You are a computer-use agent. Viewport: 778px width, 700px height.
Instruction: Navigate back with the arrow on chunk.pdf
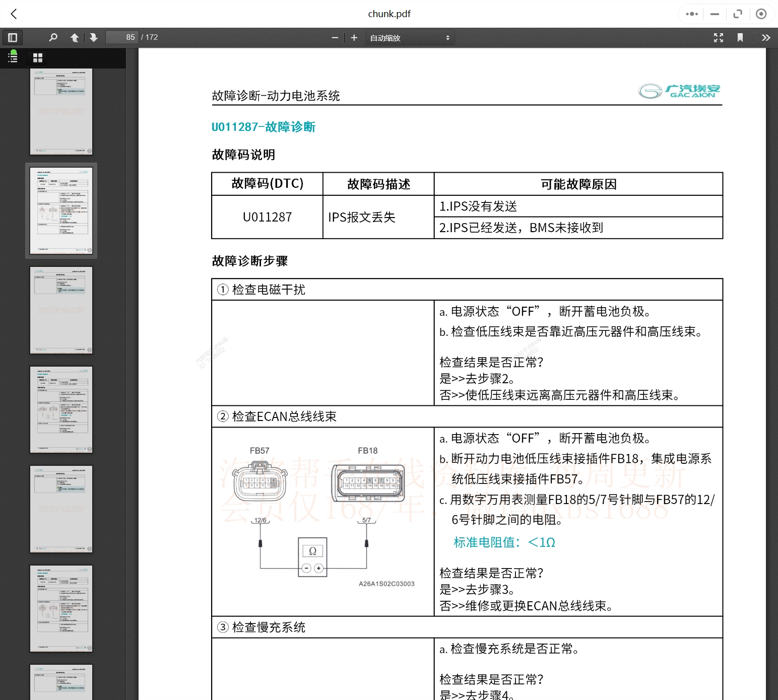pos(14,14)
